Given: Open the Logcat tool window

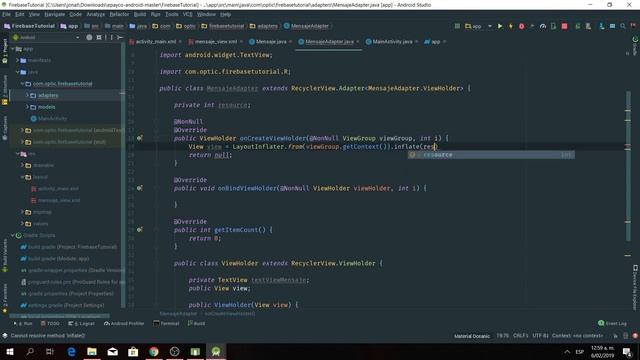Looking at the screenshot, I should pos(82,323).
